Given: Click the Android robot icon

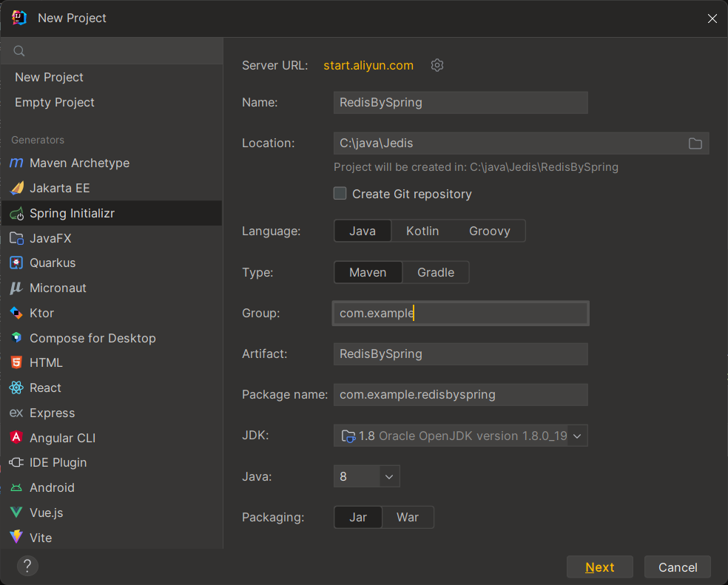Looking at the screenshot, I should click(x=16, y=487).
